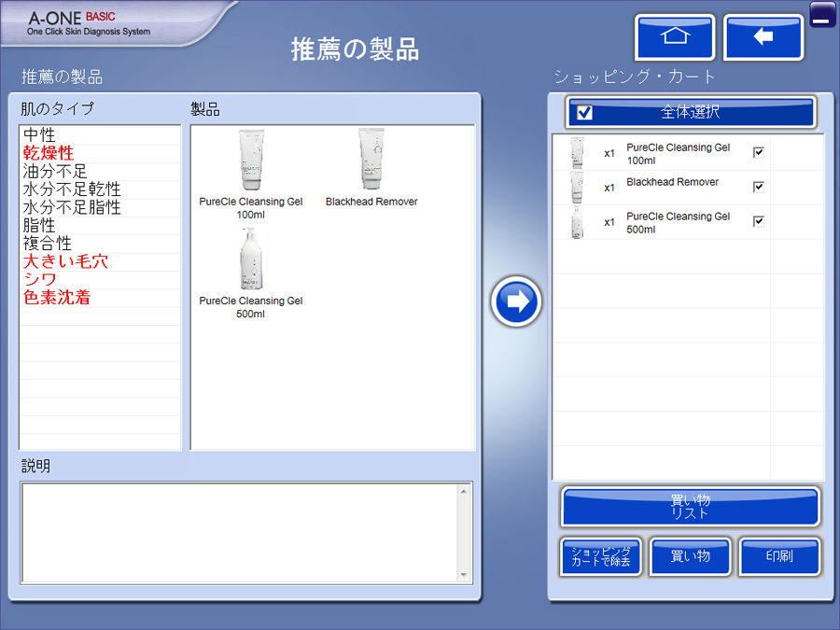The width and height of the screenshot is (840, 630).
Task: Select PureCle Cleansing Gel 100ml product image
Action: pyautogui.click(x=251, y=160)
